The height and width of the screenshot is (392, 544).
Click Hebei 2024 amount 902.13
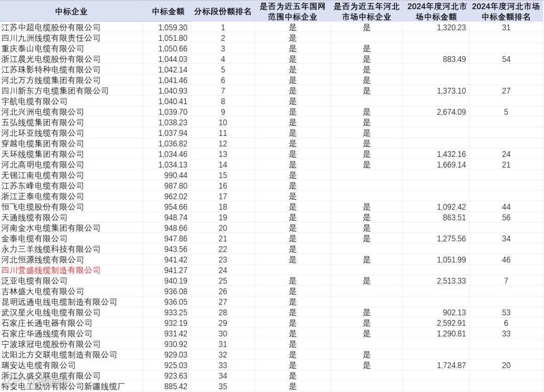pos(454,312)
